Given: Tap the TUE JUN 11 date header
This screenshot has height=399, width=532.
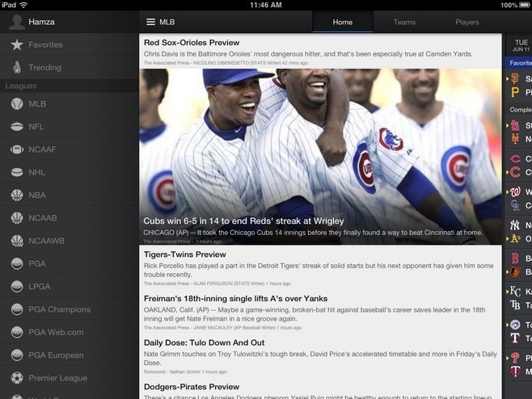Looking at the screenshot, I should coord(521,45).
